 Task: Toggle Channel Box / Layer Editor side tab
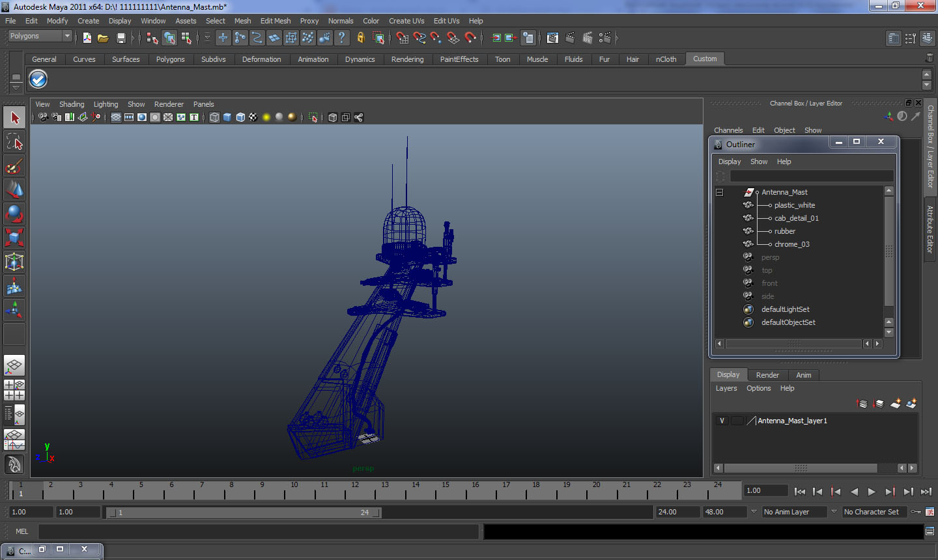pyautogui.click(x=930, y=147)
